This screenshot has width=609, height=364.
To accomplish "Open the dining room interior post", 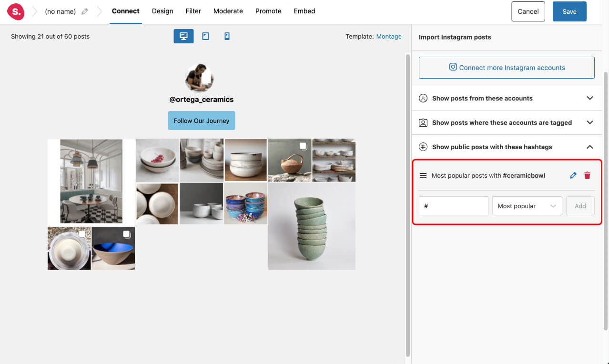I will [91, 182].
